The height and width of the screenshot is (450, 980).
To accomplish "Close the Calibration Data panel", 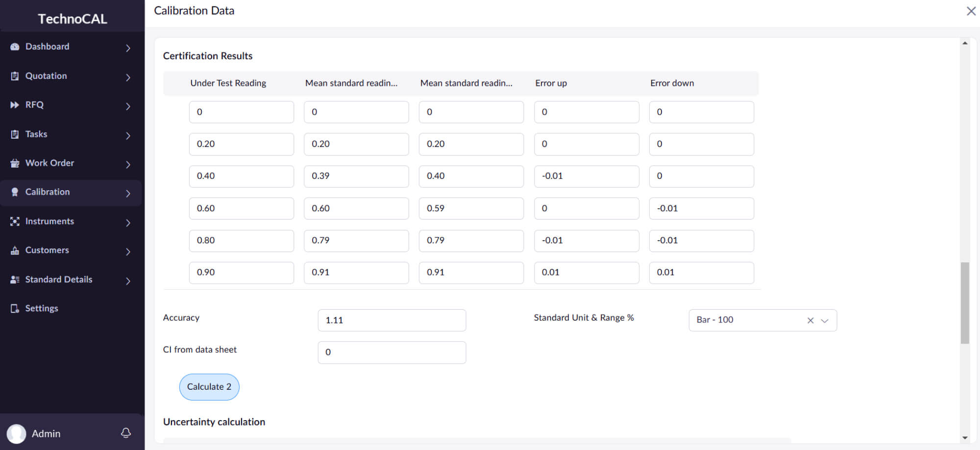I will [971, 11].
